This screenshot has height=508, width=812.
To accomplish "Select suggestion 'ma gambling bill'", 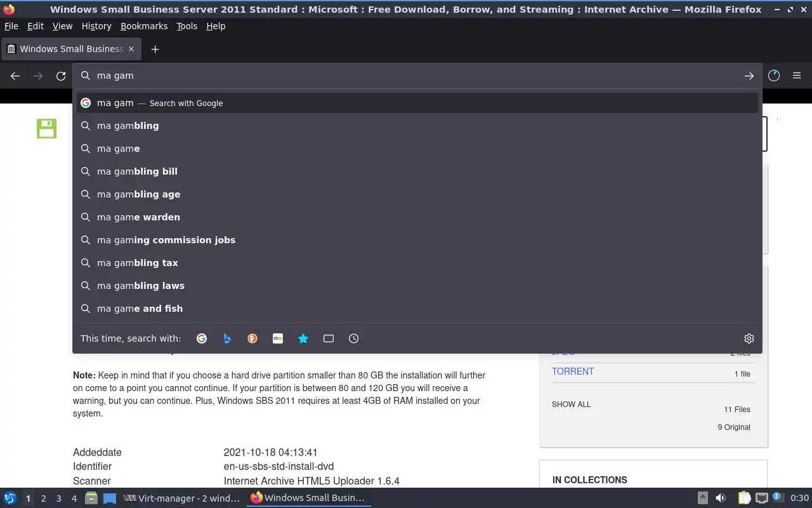I will [417, 171].
